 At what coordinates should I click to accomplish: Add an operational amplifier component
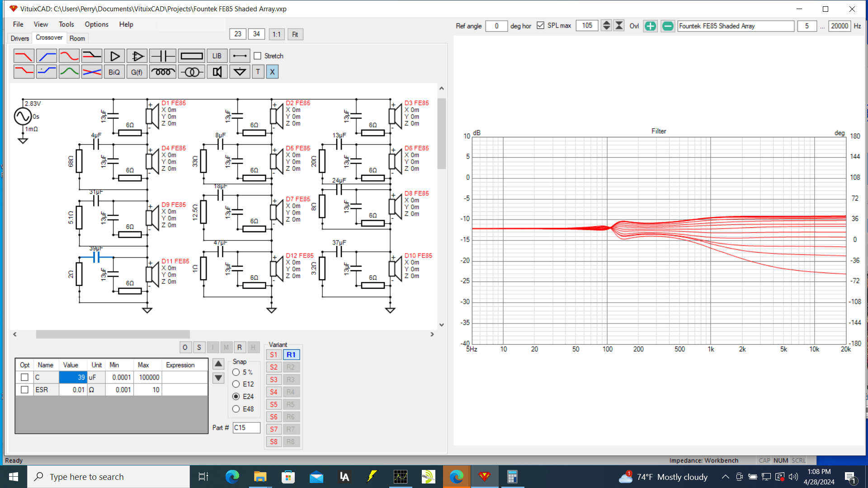pos(137,56)
